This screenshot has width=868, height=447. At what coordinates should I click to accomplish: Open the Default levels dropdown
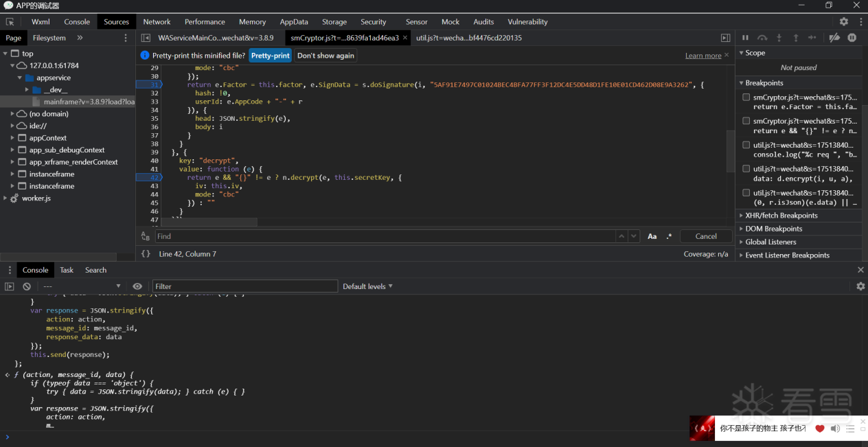pyautogui.click(x=367, y=286)
